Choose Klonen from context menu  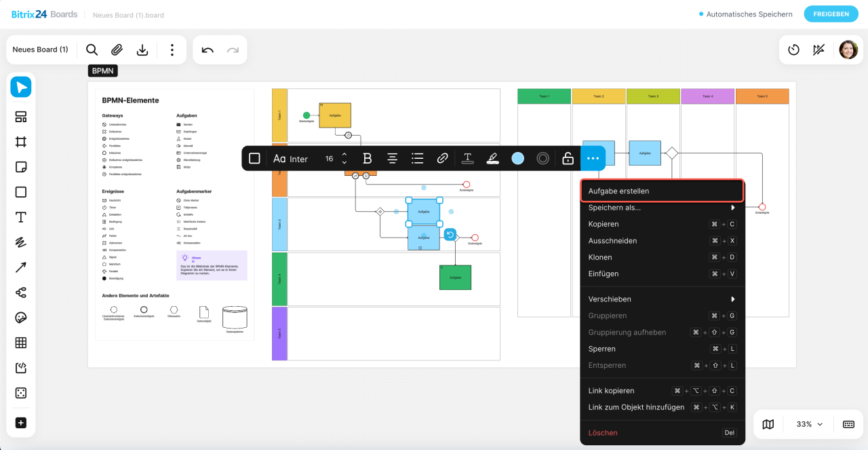pos(663,257)
